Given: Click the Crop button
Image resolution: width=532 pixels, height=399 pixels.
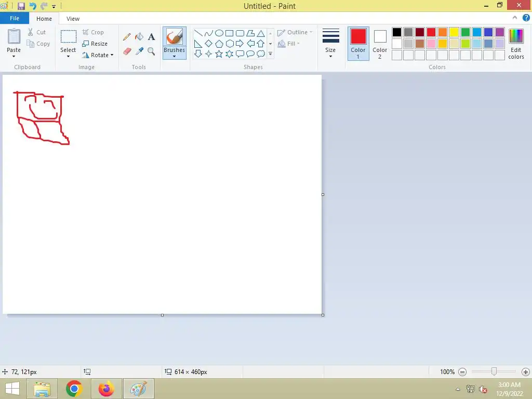Looking at the screenshot, I should [x=94, y=32].
